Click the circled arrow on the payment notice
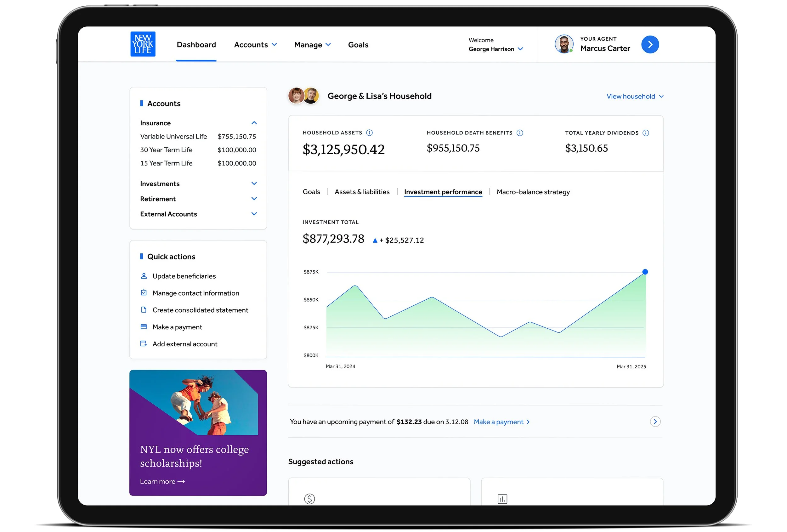787x532 pixels. pyautogui.click(x=655, y=422)
